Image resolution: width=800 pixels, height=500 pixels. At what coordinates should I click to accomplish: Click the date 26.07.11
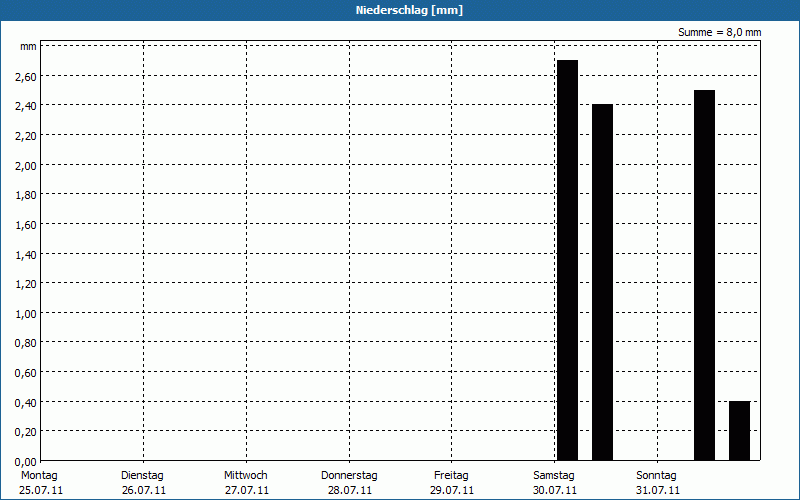[x=144, y=491]
